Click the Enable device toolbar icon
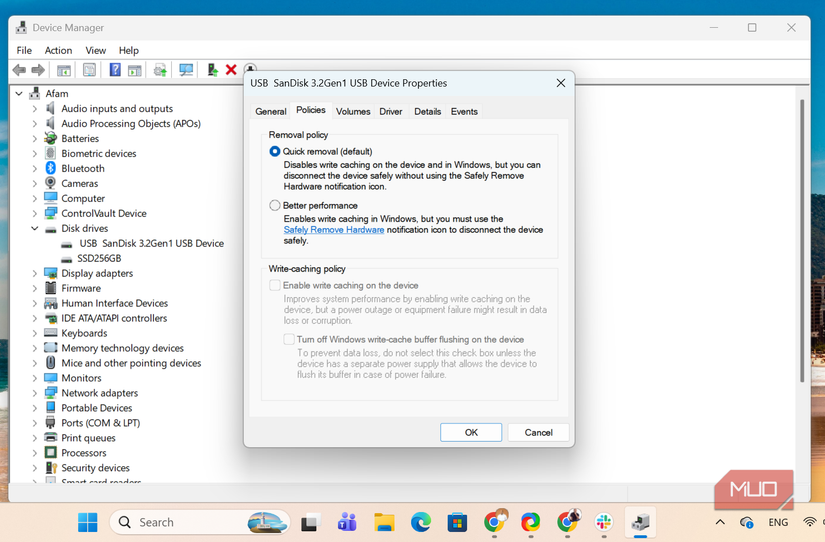 (212, 69)
